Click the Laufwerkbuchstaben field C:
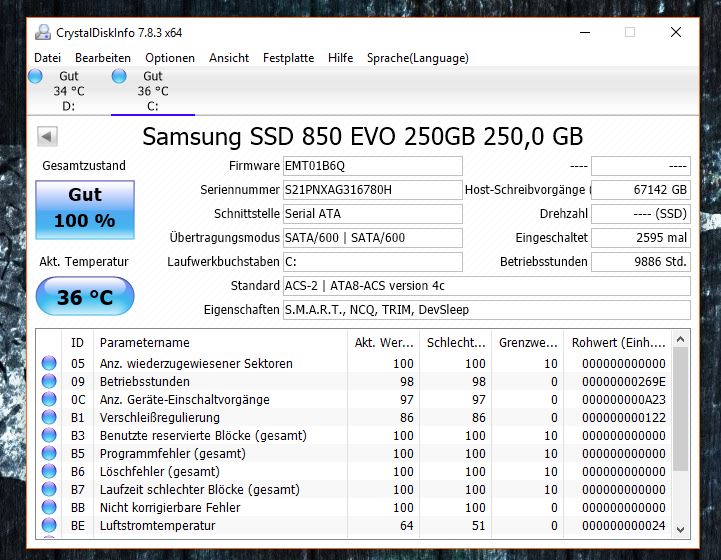Viewport: 721px width, 560px height. [372, 262]
